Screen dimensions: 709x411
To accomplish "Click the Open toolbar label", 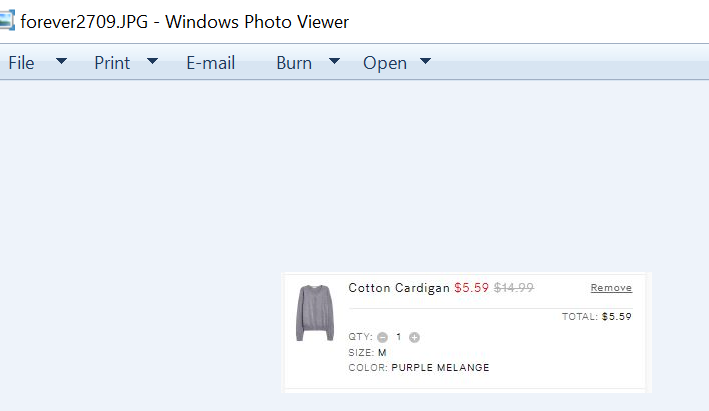I will coord(385,63).
